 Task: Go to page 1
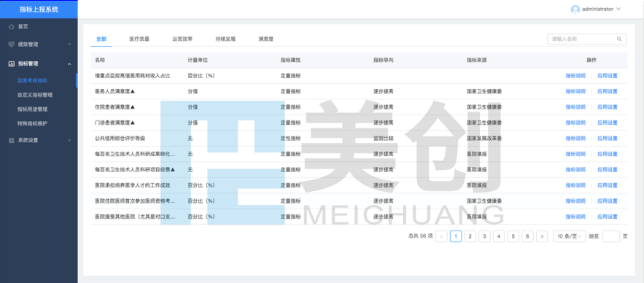click(x=456, y=236)
